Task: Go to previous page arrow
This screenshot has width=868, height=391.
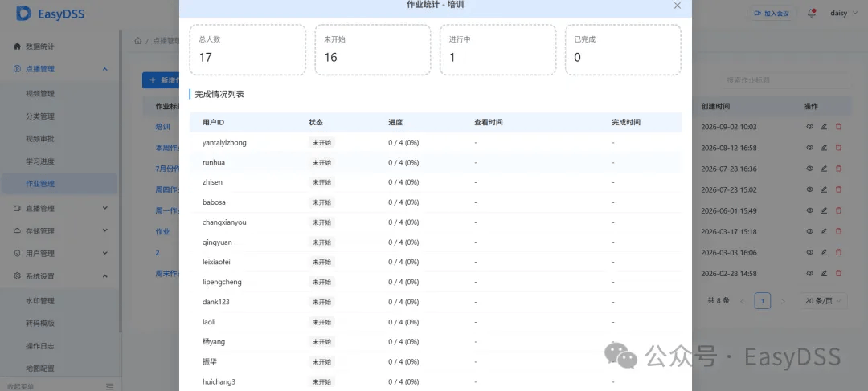Action: [x=743, y=301]
